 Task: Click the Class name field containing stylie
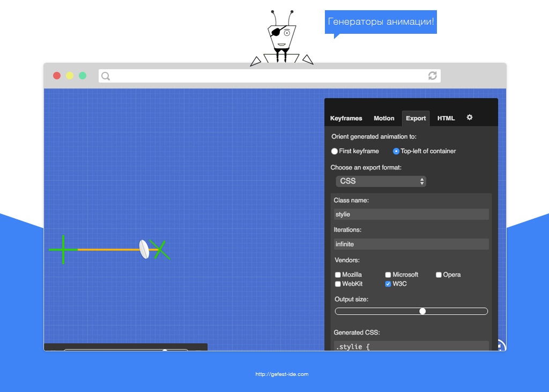click(411, 214)
